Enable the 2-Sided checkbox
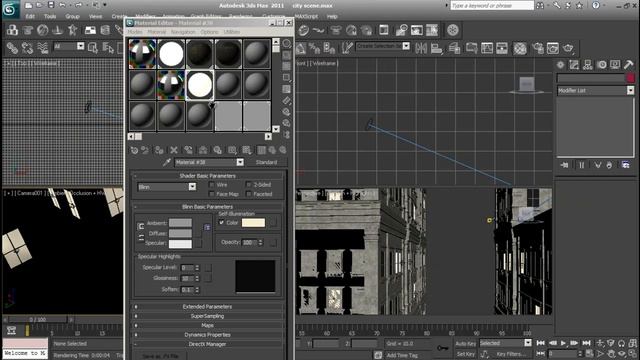Image resolution: width=640 pixels, height=360 pixels. click(x=249, y=185)
